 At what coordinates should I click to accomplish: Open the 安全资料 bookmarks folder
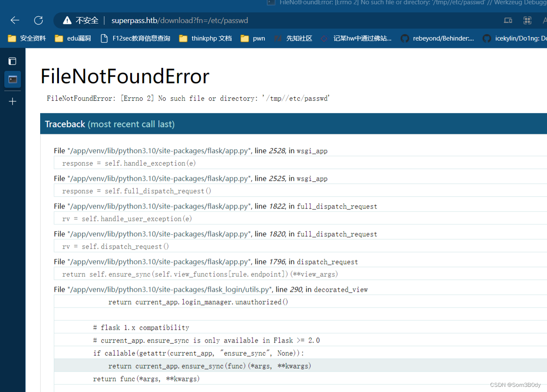click(x=27, y=38)
